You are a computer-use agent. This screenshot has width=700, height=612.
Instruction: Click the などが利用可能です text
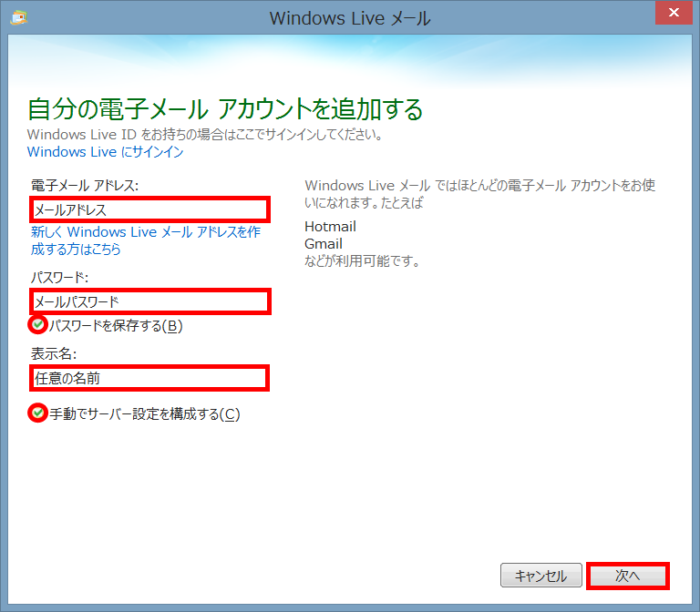pyautogui.click(x=361, y=261)
